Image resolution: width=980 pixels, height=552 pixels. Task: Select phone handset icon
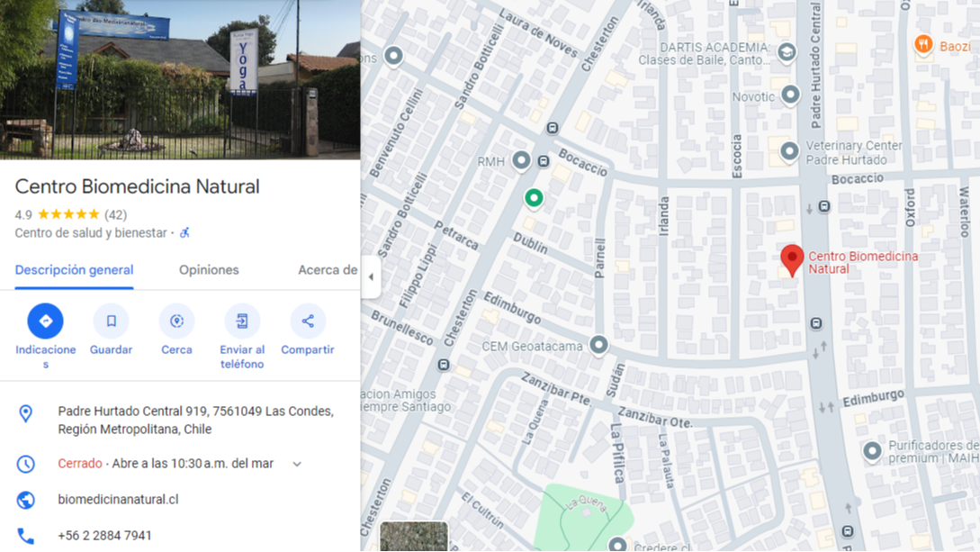tap(25, 536)
